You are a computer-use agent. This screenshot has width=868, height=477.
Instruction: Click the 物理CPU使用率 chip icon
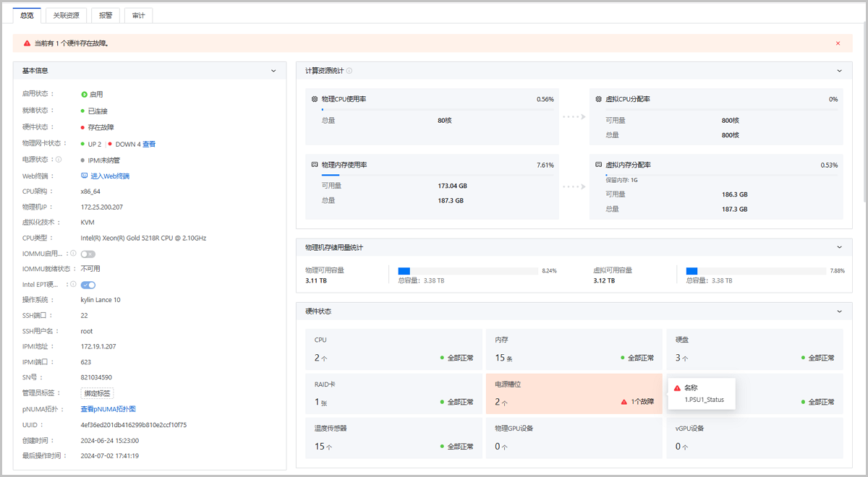pyautogui.click(x=315, y=99)
